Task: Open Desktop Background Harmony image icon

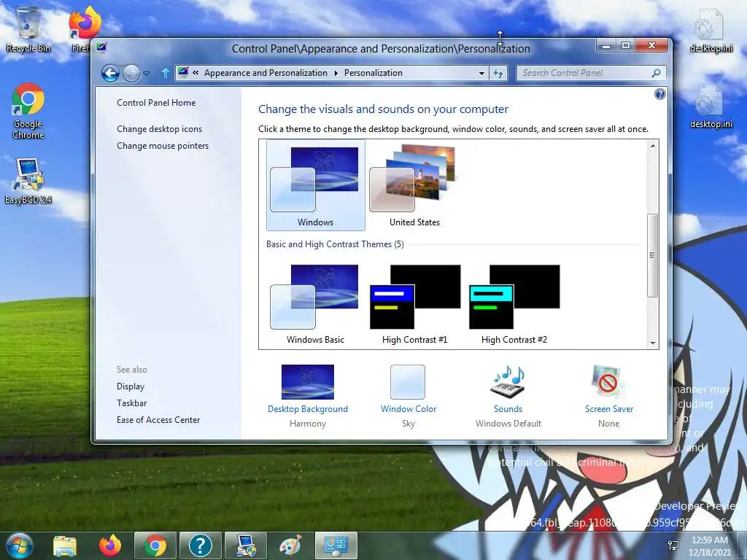Action: coord(308,382)
